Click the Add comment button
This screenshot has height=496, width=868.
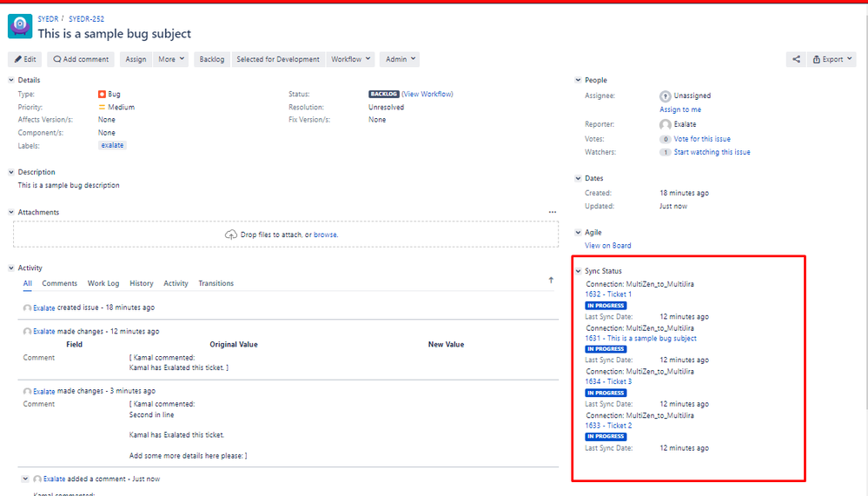pos(81,59)
